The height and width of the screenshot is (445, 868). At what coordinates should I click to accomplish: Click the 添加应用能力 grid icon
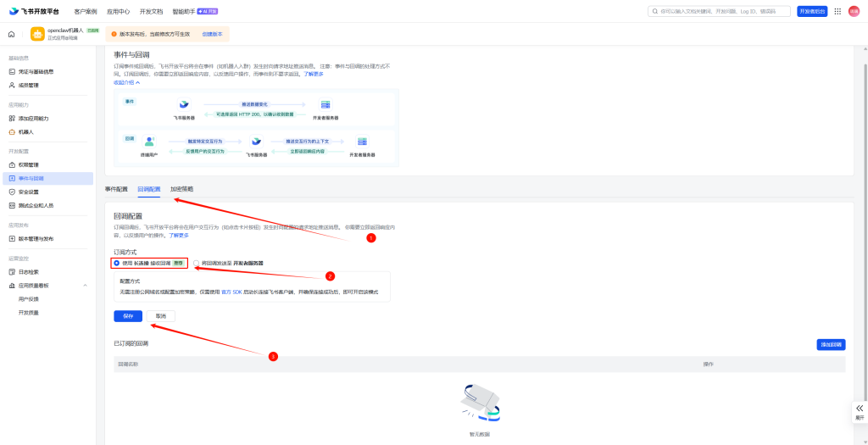coord(12,119)
